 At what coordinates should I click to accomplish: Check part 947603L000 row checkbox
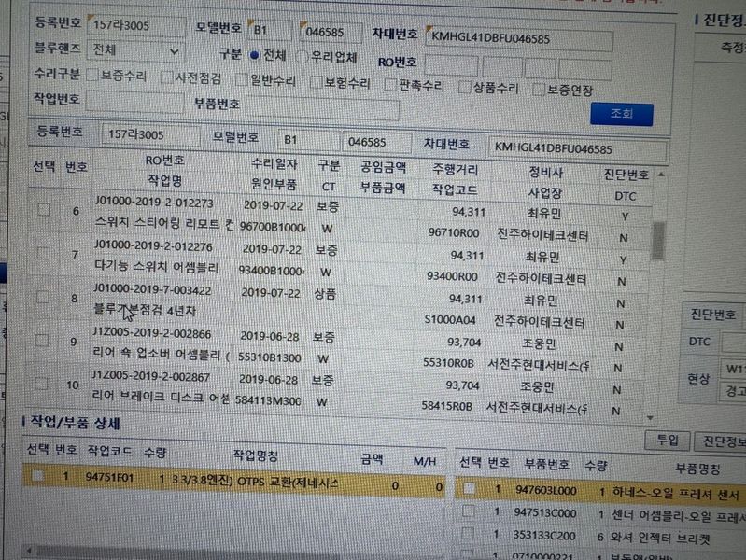pyautogui.click(x=469, y=488)
